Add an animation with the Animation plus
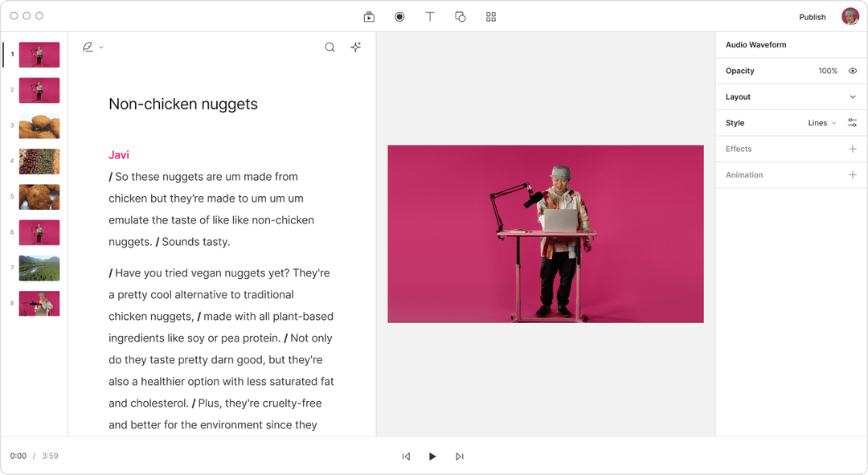This screenshot has width=868, height=475. 853,174
